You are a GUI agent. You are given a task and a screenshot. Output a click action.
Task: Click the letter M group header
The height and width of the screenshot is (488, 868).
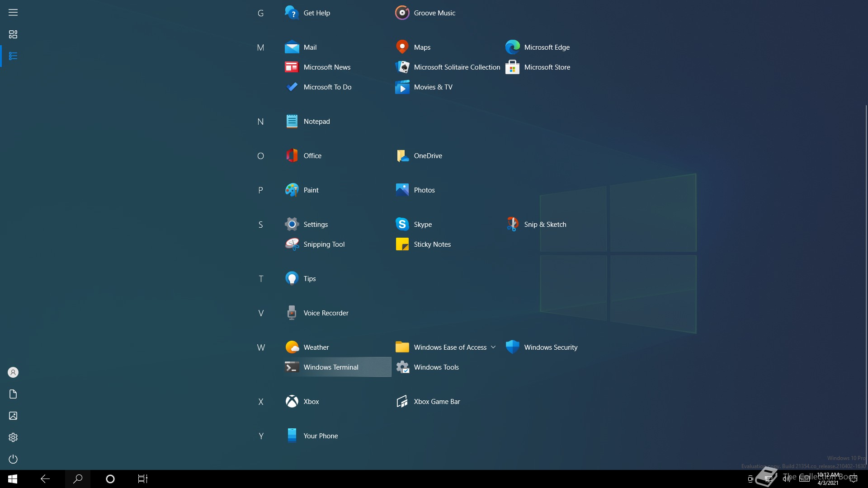click(x=260, y=47)
